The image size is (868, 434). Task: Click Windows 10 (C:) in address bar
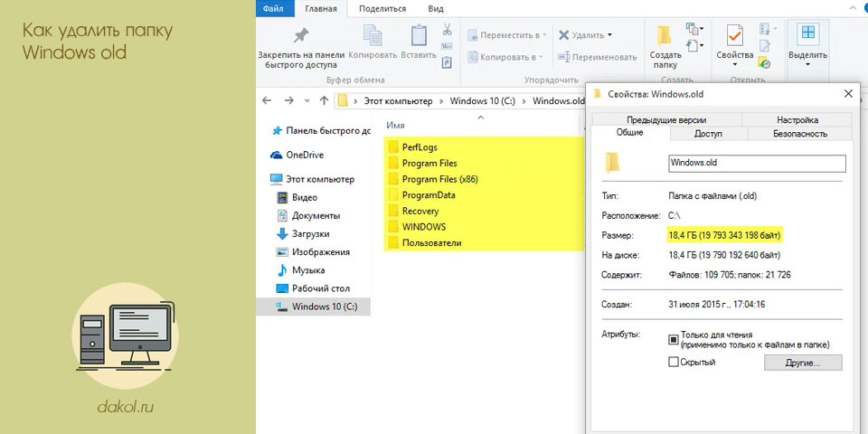tap(482, 100)
